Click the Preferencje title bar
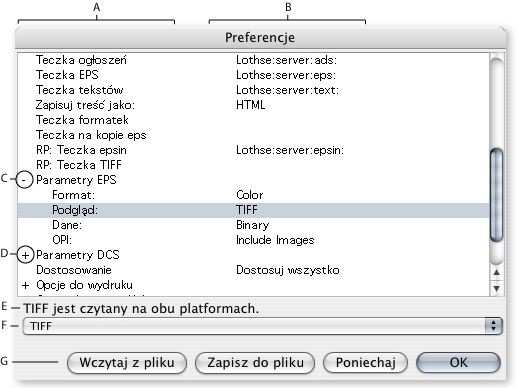 tap(260, 37)
